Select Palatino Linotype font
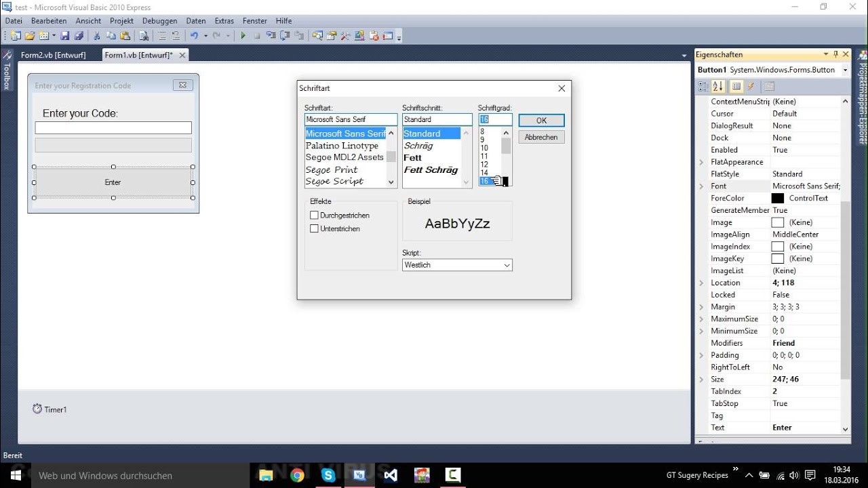This screenshot has height=488, width=868. coord(342,146)
